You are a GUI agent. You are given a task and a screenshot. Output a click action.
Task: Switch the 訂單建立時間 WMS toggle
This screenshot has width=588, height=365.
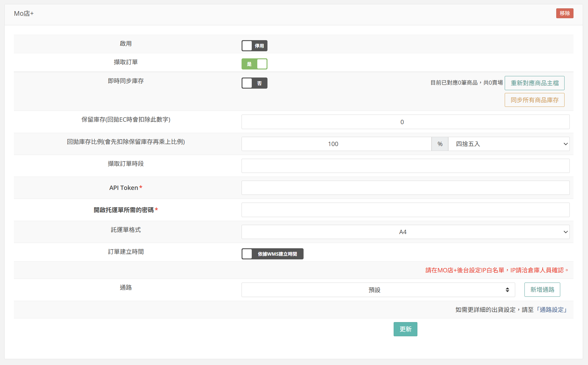272,254
